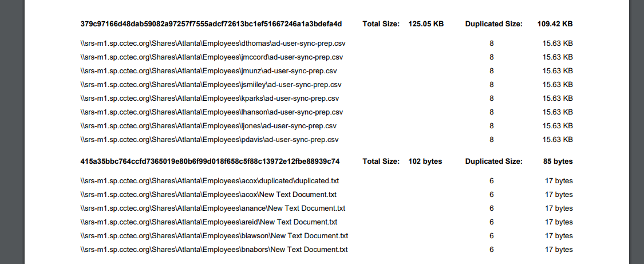This screenshot has width=644, height=264.
Task: Click the 109.42 KB duplicated size value
Action: 555,24
